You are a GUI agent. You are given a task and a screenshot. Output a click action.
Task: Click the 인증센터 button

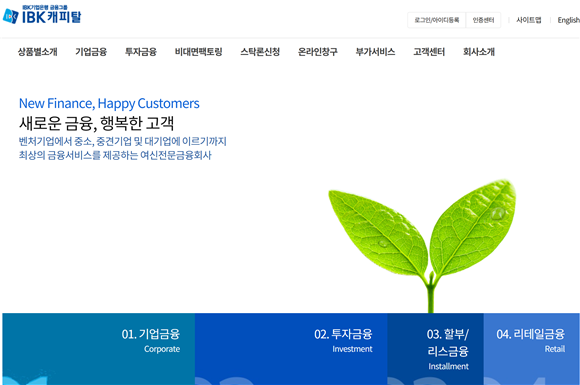(483, 20)
